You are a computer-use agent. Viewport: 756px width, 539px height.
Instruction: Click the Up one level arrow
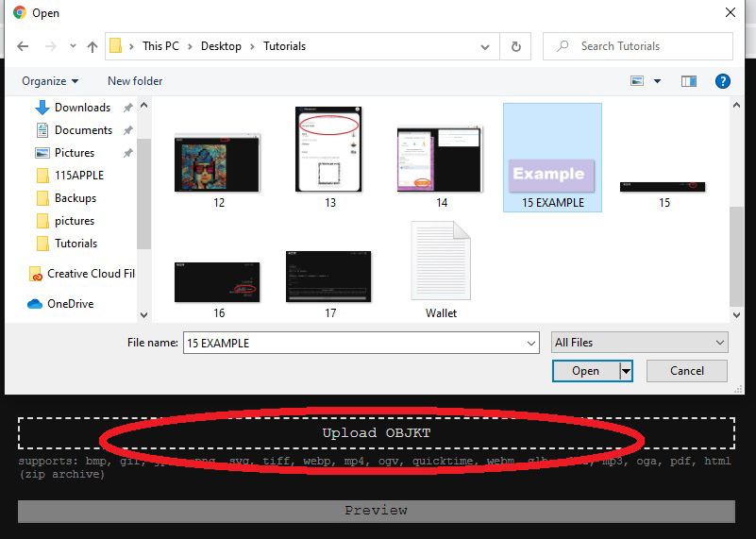pyautogui.click(x=92, y=46)
